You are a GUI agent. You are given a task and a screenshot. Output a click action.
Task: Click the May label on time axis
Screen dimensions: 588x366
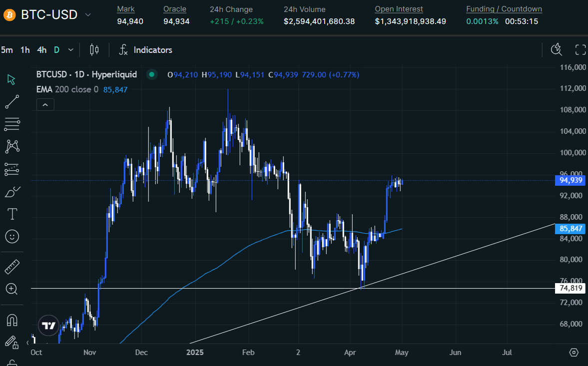[402, 353]
